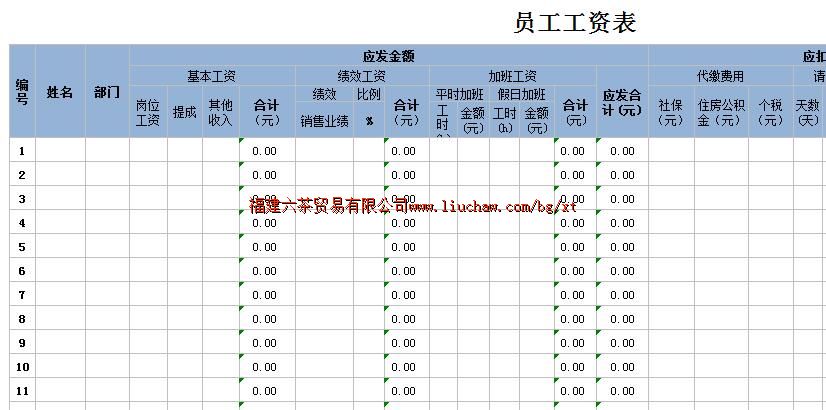Click the 绩效工资 group header
The height and width of the screenshot is (410, 826).
click(362, 76)
